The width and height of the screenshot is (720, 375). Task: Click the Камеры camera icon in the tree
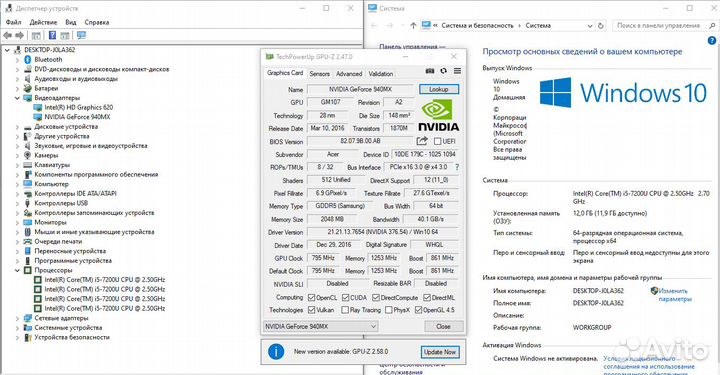coord(28,155)
